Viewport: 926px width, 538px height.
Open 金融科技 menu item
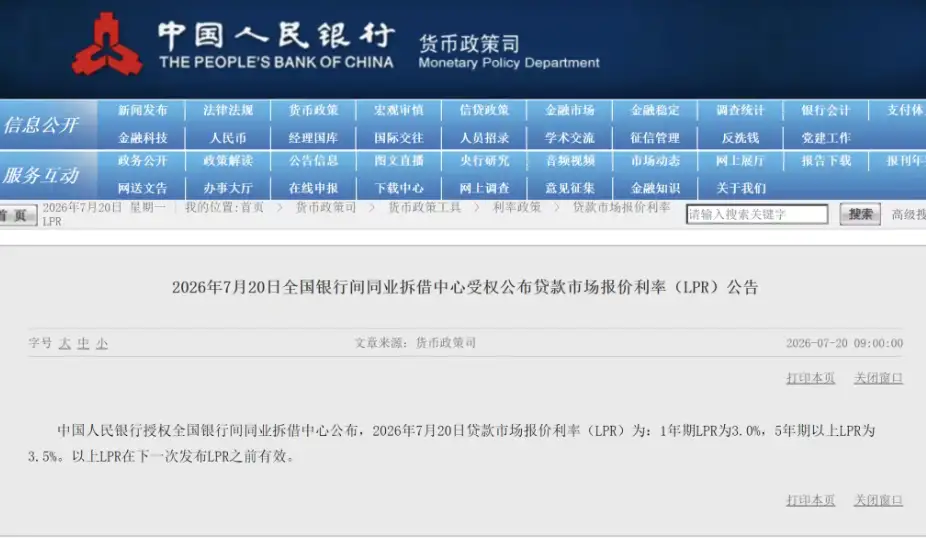pyautogui.click(x=142, y=138)
